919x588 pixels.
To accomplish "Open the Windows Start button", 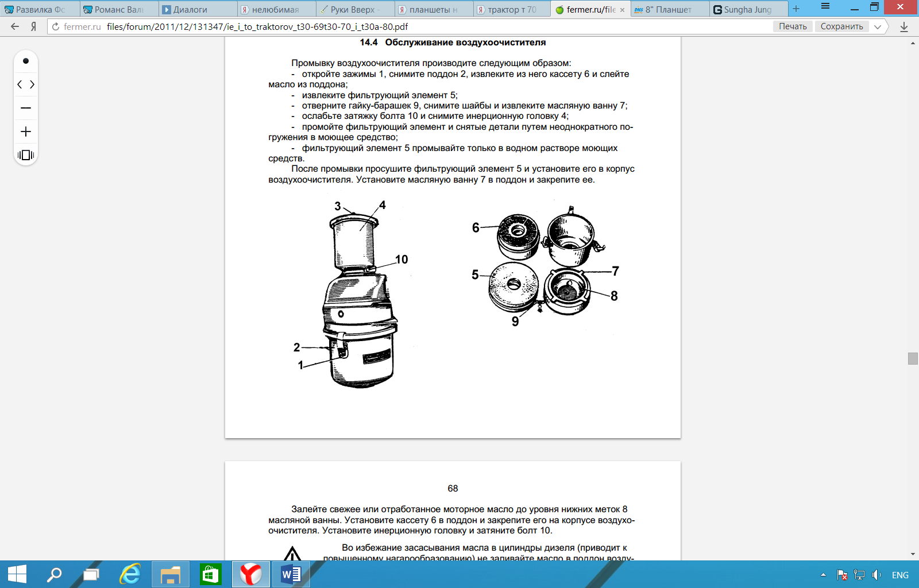I will click(x=17, y=574).
